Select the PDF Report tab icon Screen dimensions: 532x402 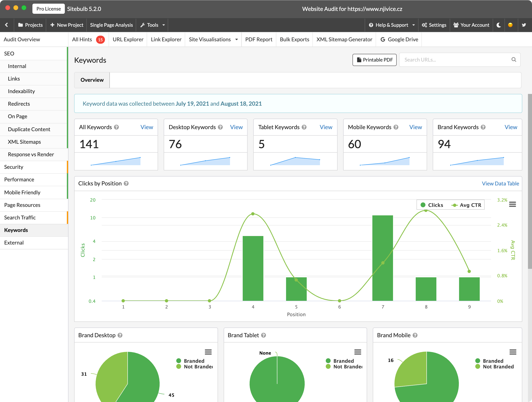[258, 39]
